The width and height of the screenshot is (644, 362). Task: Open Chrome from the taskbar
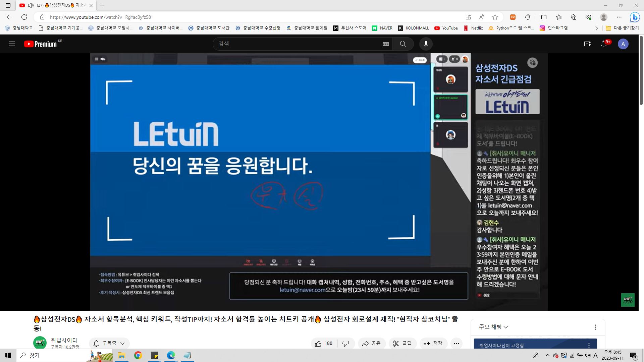pos(138,355)
